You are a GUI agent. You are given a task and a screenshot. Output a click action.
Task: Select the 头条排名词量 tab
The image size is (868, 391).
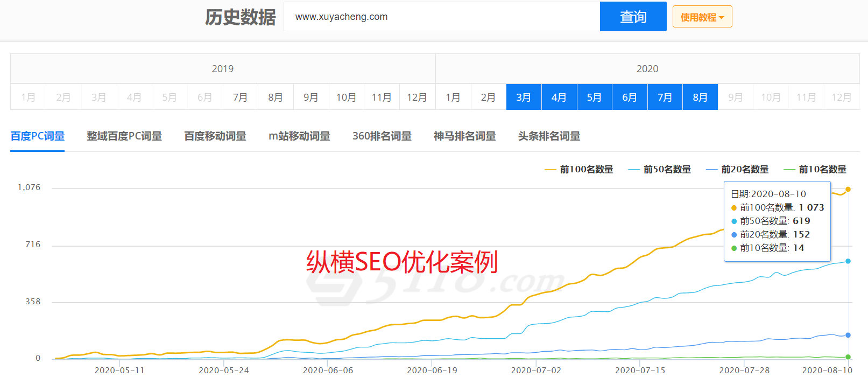pyautogui.click(x=549, y=136)
